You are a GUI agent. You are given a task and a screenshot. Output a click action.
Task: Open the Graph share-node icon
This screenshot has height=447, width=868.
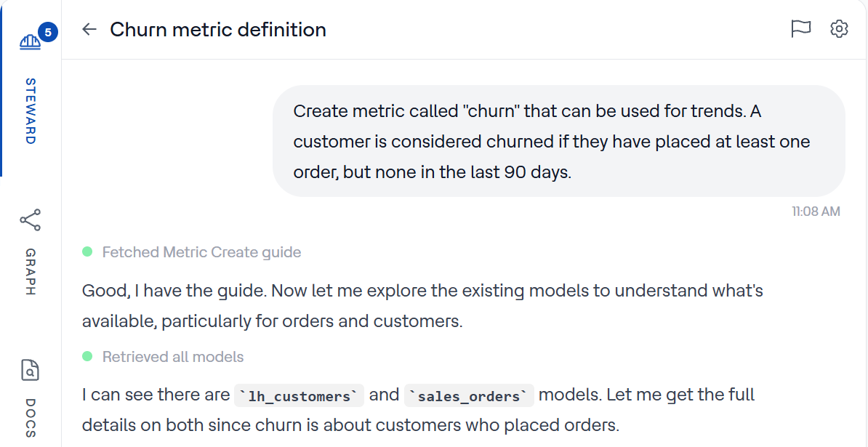(31, 220)
